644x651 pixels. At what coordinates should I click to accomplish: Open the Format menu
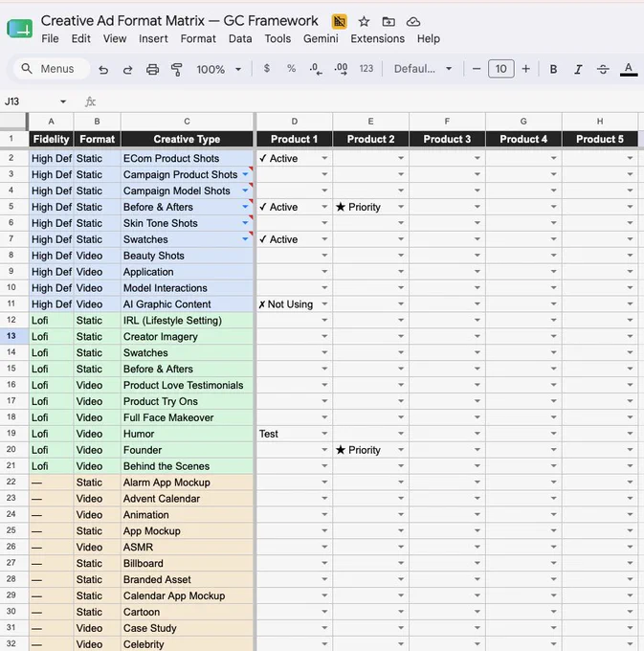(x=198, y=38)
